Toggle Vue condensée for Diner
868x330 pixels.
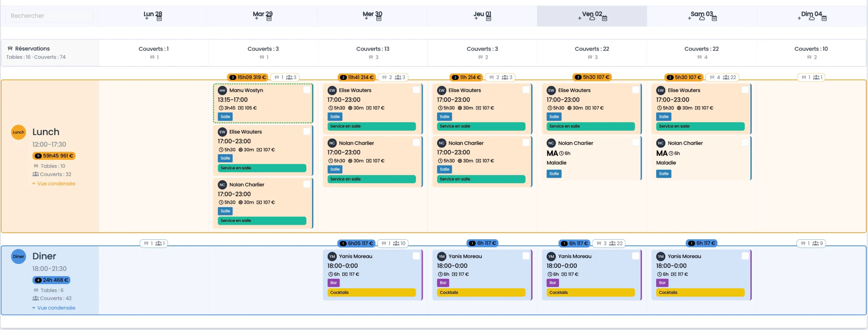coord(54,308)
